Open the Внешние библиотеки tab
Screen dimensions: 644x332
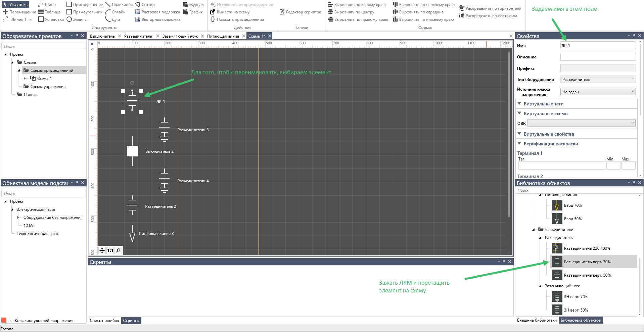click(537, 320)
